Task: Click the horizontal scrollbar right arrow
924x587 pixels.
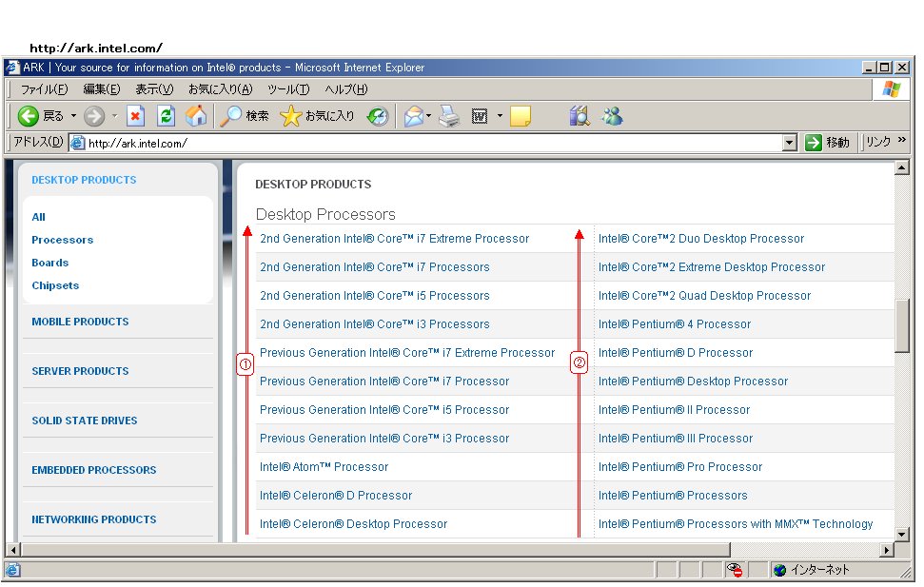Action: [887, 550]
